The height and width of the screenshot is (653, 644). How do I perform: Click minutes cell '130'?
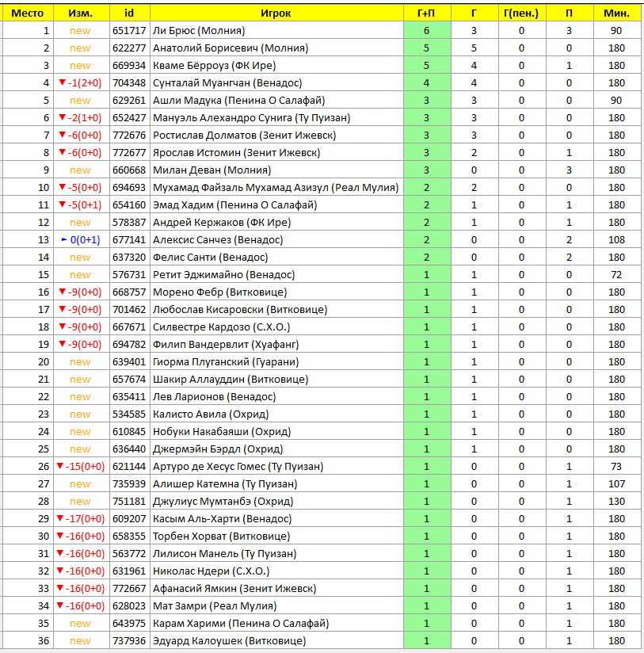click(x=617, y=502)
